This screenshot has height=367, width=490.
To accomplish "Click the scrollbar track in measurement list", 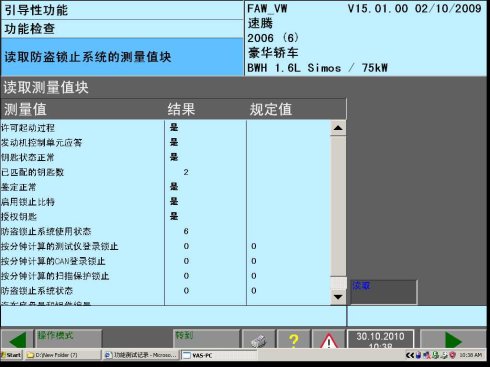I will point(338,206).
